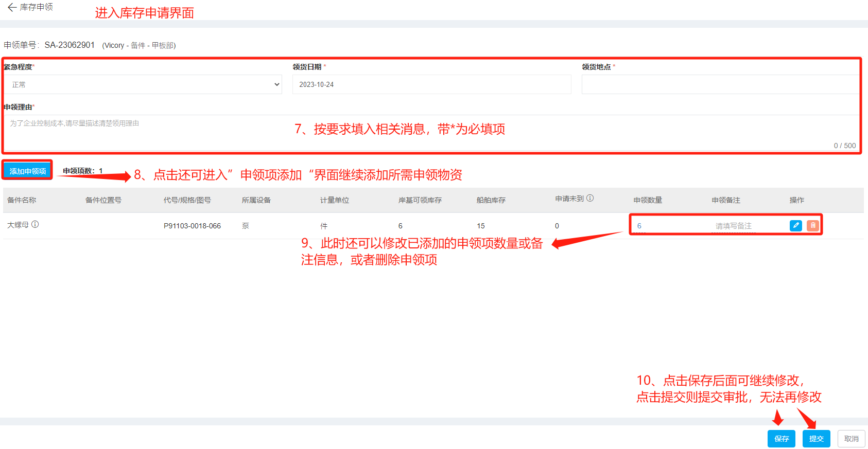
Task: Click the info icon beside 申请未到 header
Action: (x=590, y=198)
